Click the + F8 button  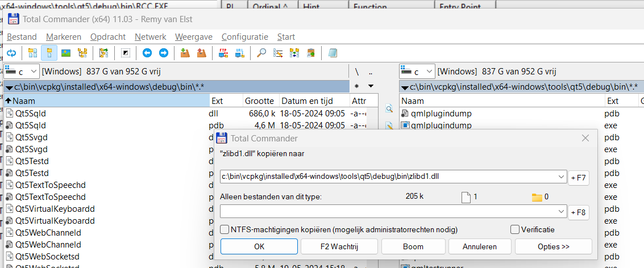click(579, 213)
